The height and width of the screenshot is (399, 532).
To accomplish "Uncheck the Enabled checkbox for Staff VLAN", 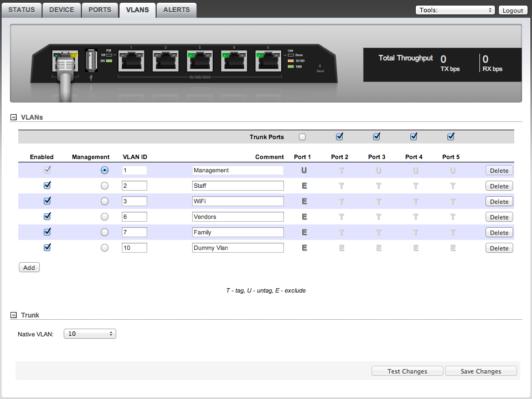I will pos(47,186).
